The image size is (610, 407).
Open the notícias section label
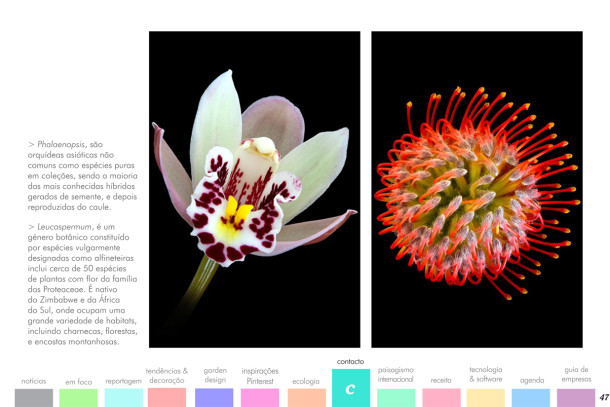tap(34, 381)
